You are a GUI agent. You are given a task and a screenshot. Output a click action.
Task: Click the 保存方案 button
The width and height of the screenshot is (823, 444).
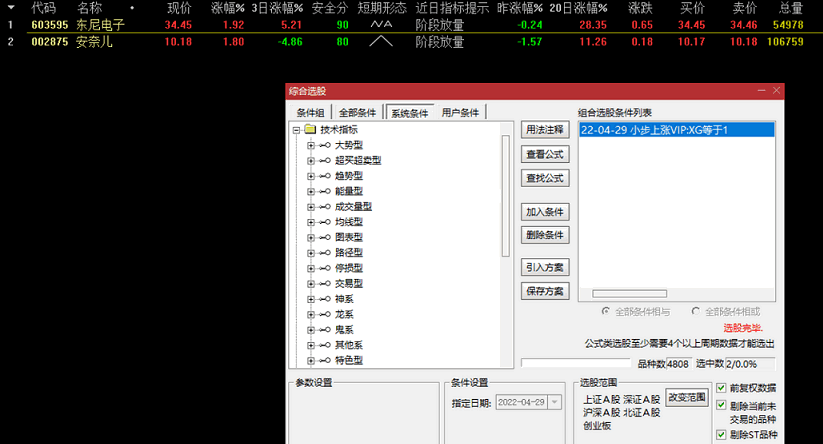(x=545, y=291)
